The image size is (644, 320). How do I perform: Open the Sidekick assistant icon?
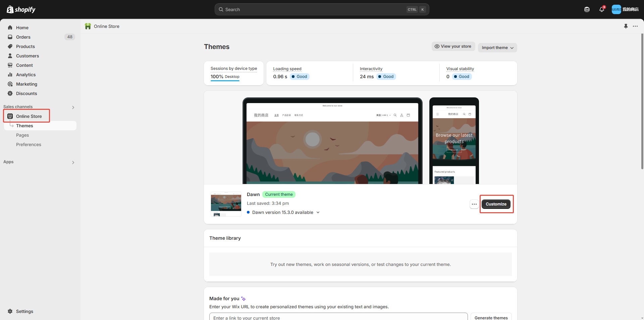[587, 9]
